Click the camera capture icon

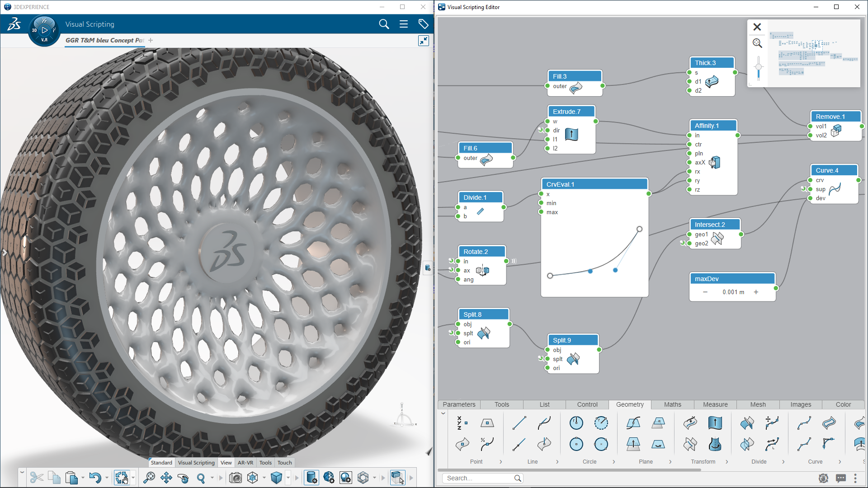[x=235, y=478]
